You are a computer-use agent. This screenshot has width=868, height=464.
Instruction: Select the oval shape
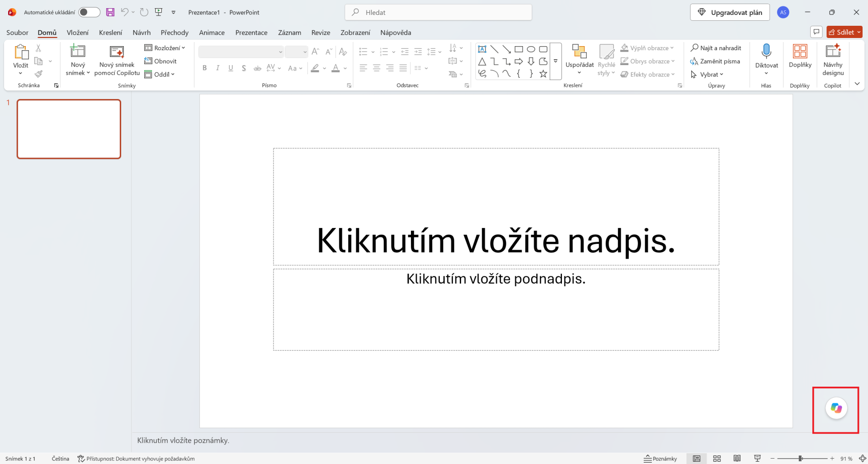point(531,49)
